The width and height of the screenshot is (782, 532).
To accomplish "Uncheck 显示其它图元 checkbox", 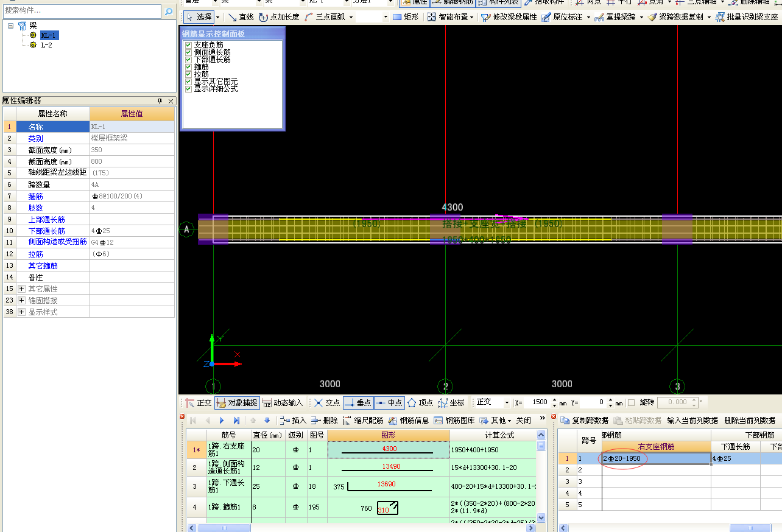I will click(x=189, y=82).
